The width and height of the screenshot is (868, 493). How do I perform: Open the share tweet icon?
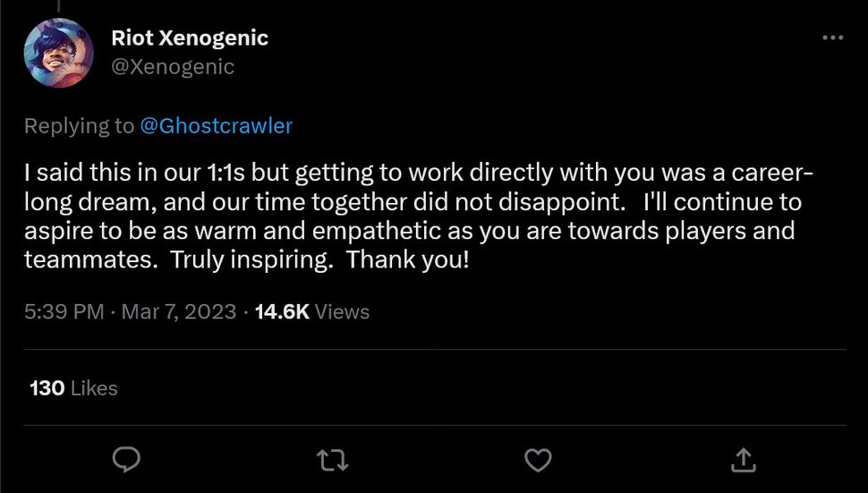742,460
